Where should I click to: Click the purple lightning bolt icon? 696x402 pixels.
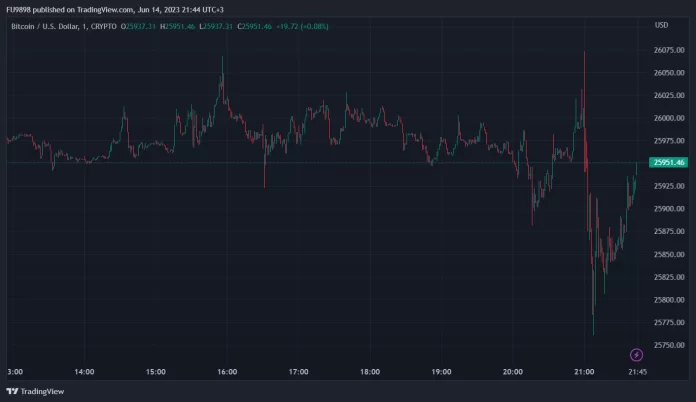click(x=636, y=355)
